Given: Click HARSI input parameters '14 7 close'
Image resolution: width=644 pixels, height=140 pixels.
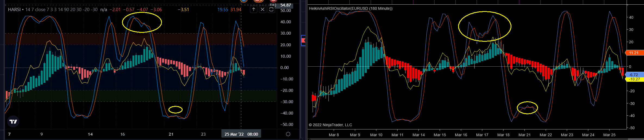Looking at the screenshot, I should coord(35,9).
